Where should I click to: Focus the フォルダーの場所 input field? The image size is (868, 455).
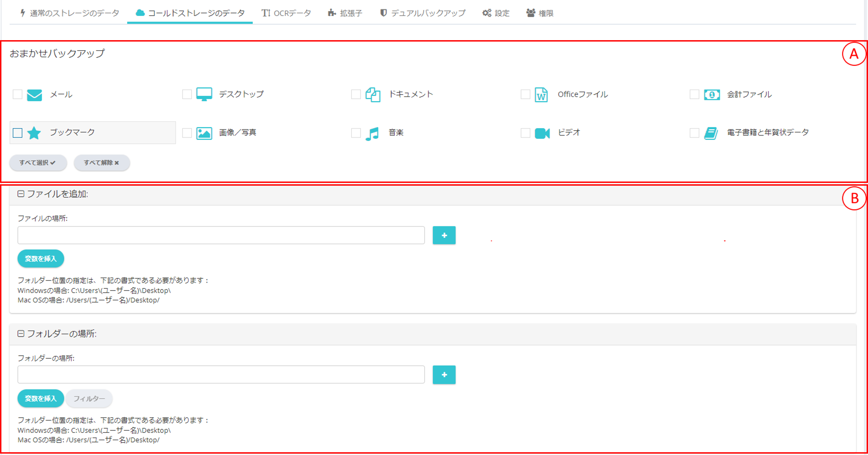221,374
